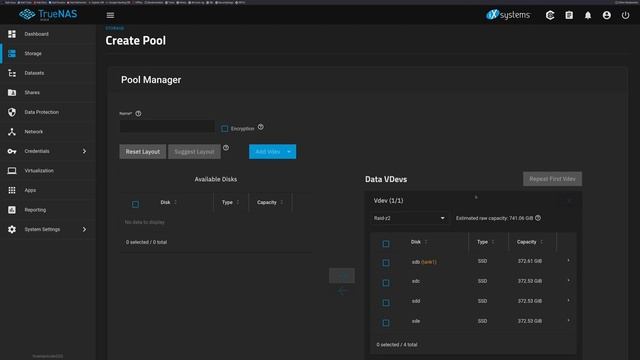Click the Reset Layout button
Viewport: 640px width, 360px height.
coord(142,152)
